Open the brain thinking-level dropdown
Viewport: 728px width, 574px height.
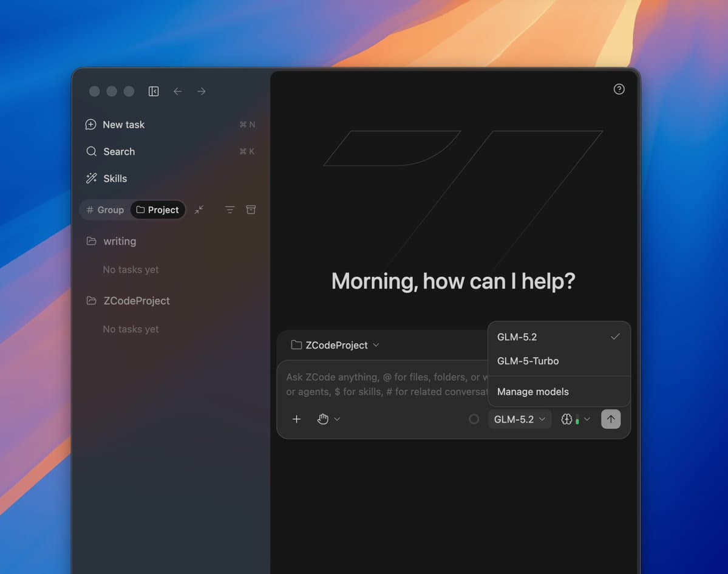pos(576,419)
